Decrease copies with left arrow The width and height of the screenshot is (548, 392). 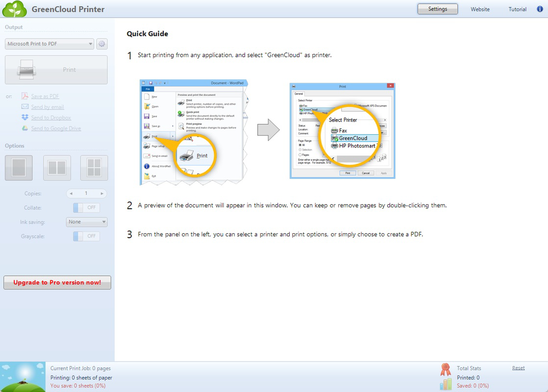(x=71, y=193)
